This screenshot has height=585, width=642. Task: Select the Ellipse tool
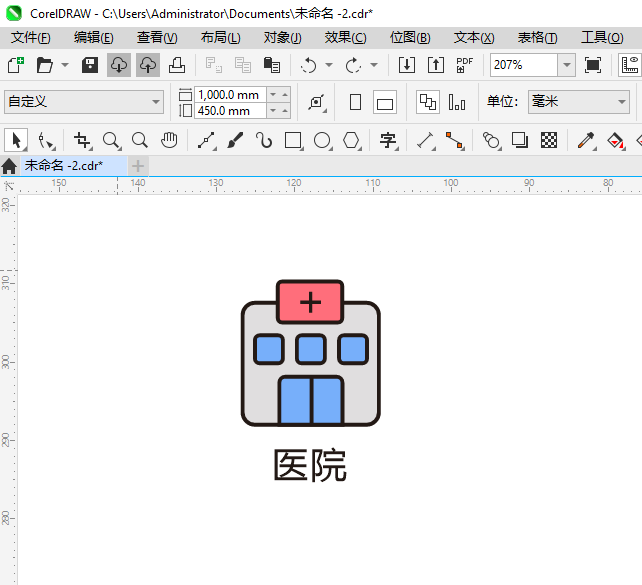pyautogui.click(x=322, y=140)
